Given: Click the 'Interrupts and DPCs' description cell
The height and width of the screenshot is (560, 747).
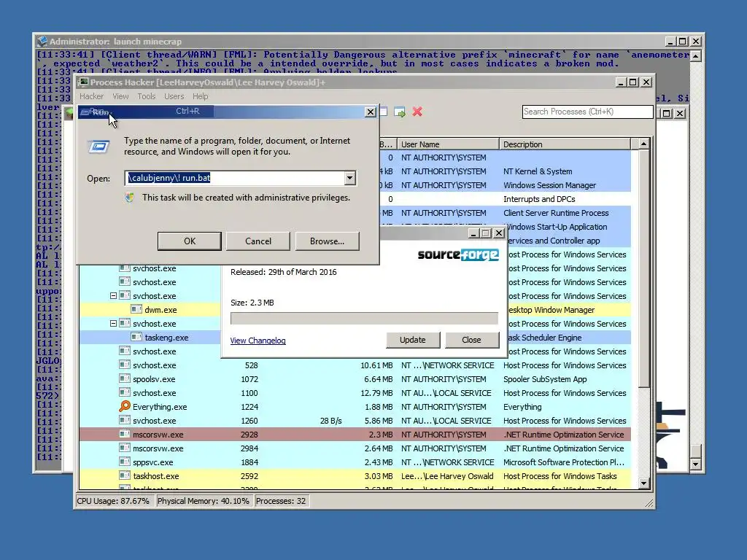Looking at the screenshot, I should pyautogui.click(x=539, y=199).
